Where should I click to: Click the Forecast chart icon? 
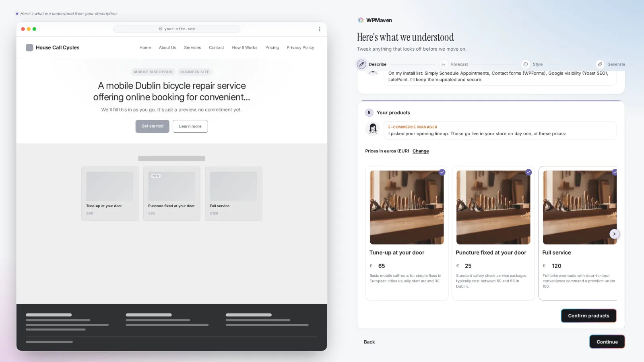click(444, 64)
